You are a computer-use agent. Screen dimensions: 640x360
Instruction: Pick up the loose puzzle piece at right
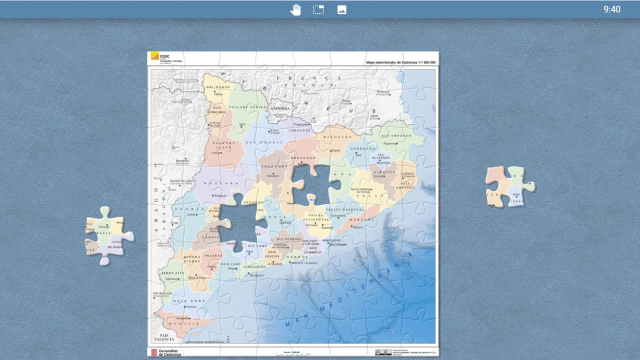tap(510, 187)
